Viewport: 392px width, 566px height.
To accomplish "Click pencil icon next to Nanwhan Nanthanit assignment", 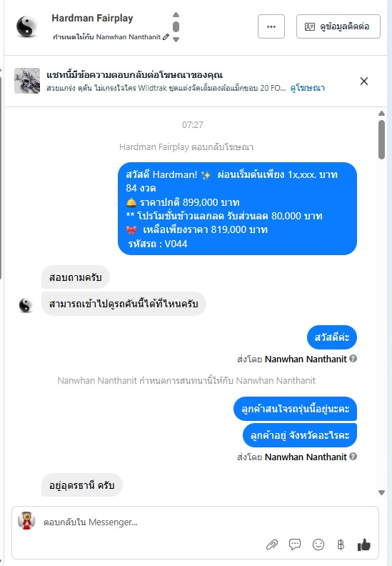I will pos(166,37).
